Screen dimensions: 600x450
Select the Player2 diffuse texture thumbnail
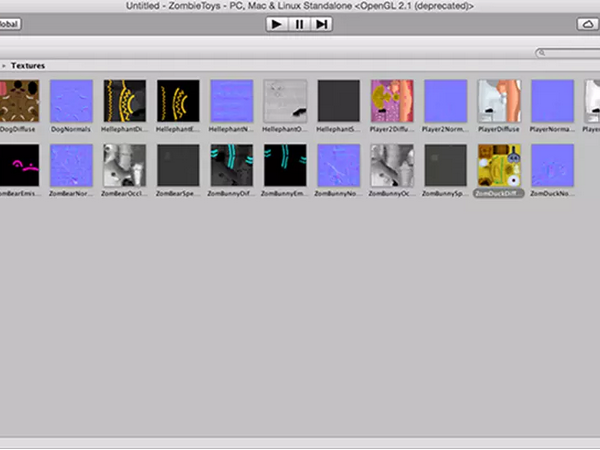392,101
